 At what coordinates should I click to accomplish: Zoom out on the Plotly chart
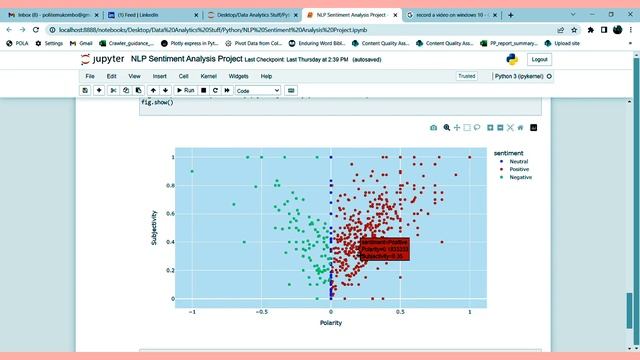(x=500, y=128)
